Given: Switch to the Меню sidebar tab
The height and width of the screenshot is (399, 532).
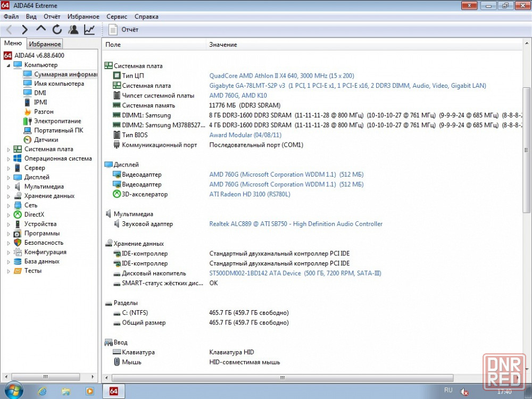Looking at the screenshot, I should click(13, 43).
